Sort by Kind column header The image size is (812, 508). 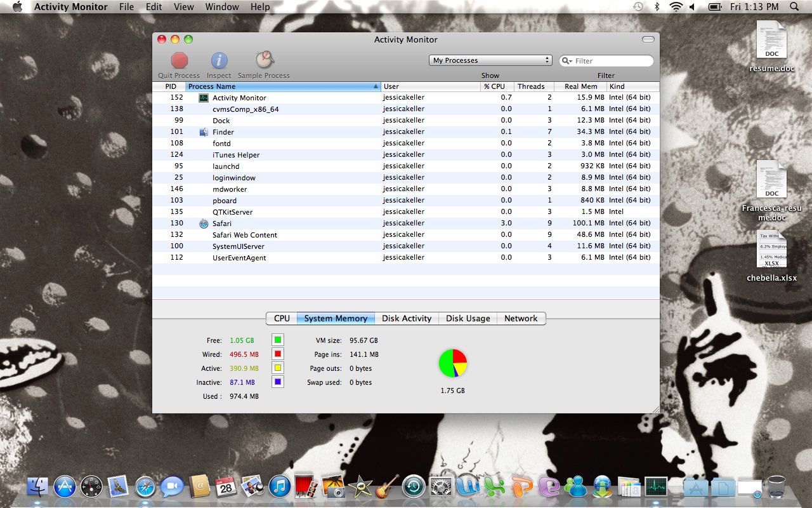click(632, 86)
